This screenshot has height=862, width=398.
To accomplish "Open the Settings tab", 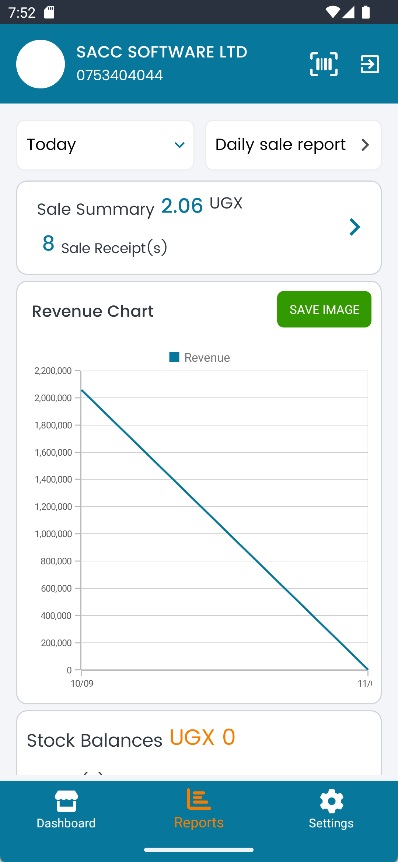I will click(331, 809).
